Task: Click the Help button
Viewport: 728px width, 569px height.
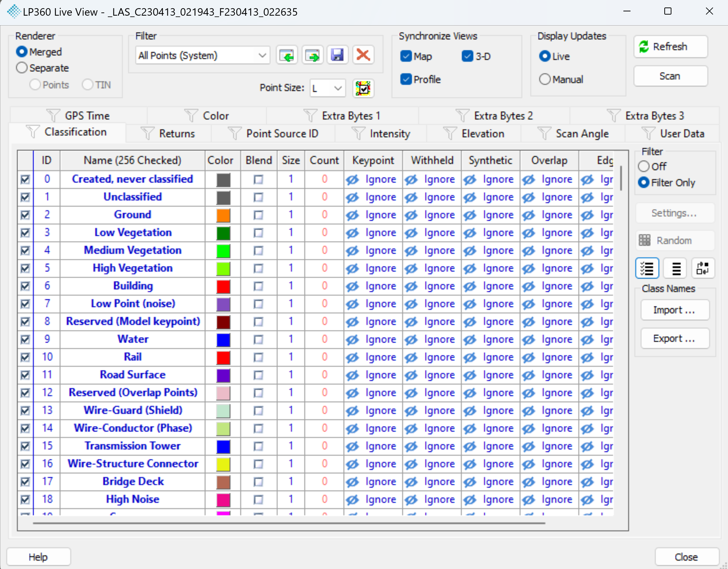Action: 38,557
